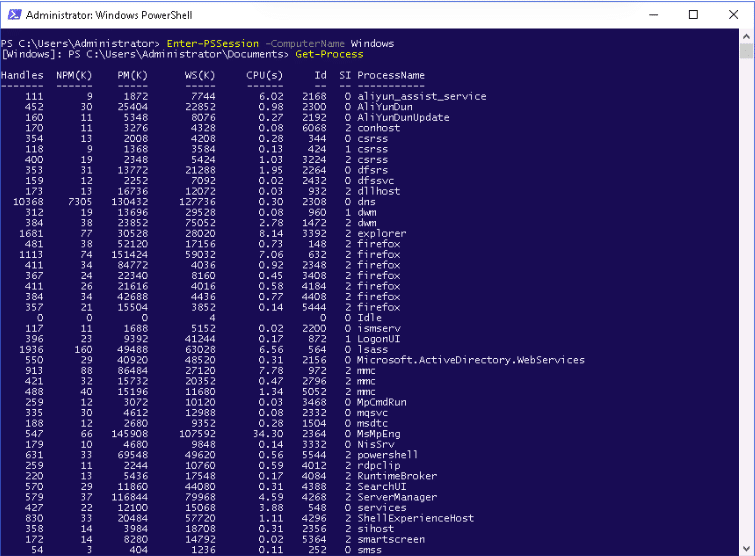Click the scrollbar down arrow
This screenshot has width=755, height=556.
[746, 548]
